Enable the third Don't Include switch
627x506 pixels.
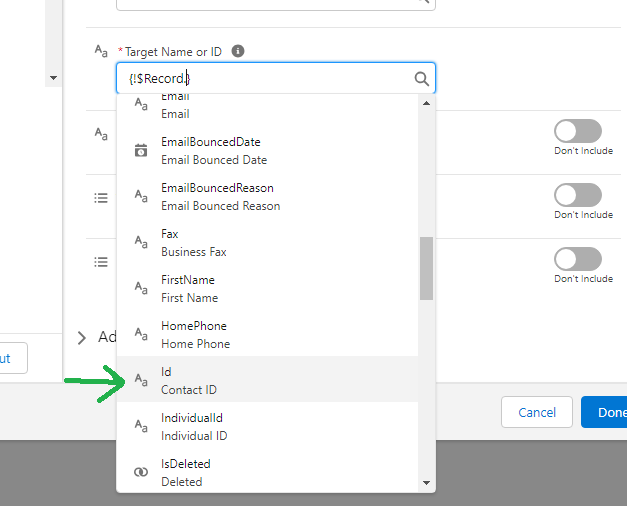pyautogui.click(x=578, y=259)
